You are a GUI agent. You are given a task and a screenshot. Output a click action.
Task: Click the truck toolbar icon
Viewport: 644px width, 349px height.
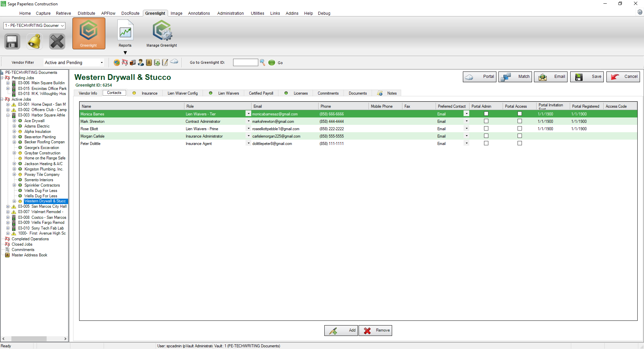[133, 62]
